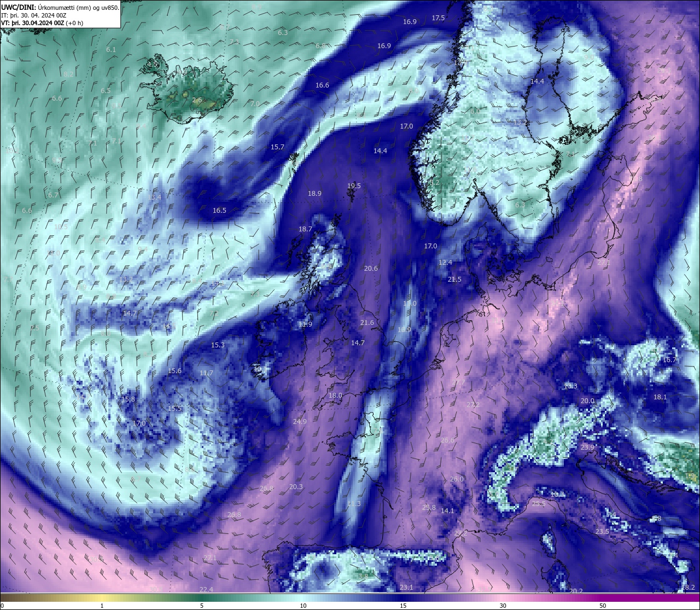
Task: Click the 18.1 value on the map
Action: 660,397
